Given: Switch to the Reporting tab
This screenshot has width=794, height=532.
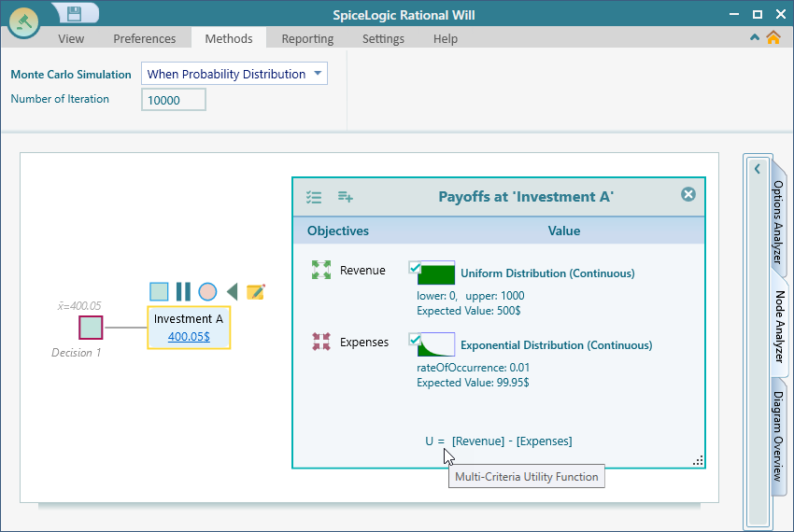Looking at the screenshot, I should click(307, 38).
